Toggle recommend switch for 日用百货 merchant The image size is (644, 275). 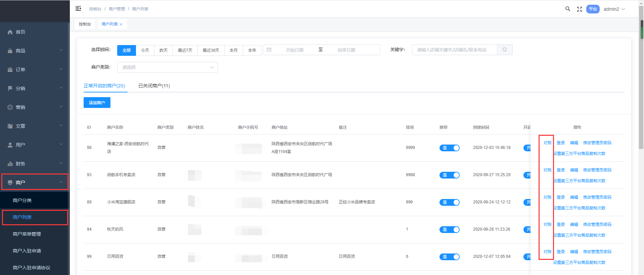(449, 257)
